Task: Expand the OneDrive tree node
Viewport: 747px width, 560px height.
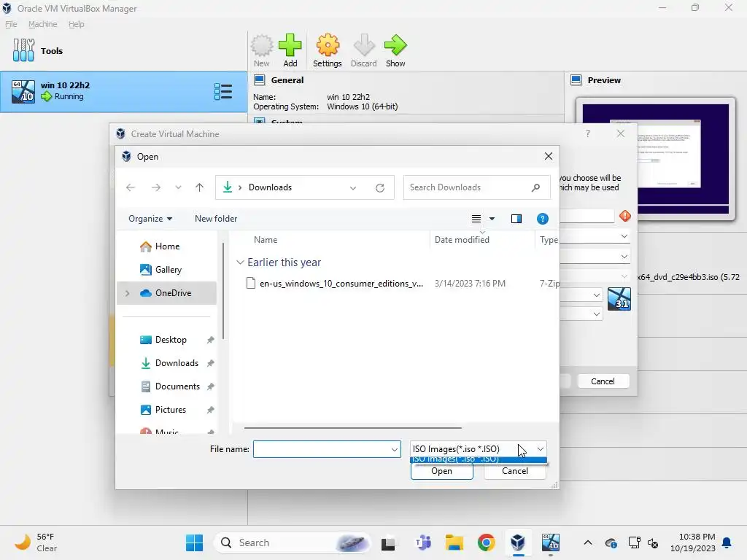Action: point(127,293)
